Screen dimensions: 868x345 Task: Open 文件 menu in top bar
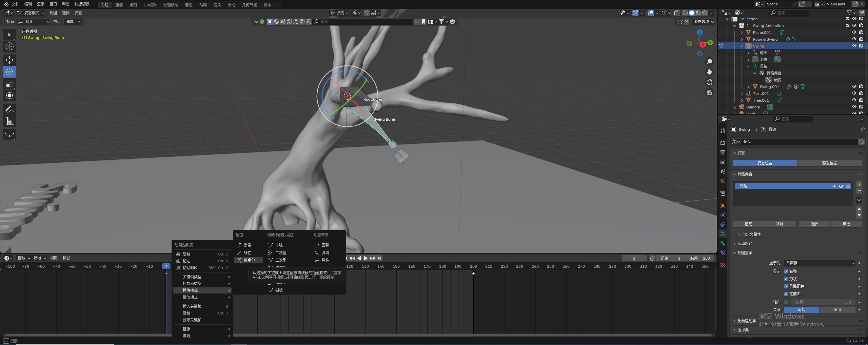coord(16,4)
